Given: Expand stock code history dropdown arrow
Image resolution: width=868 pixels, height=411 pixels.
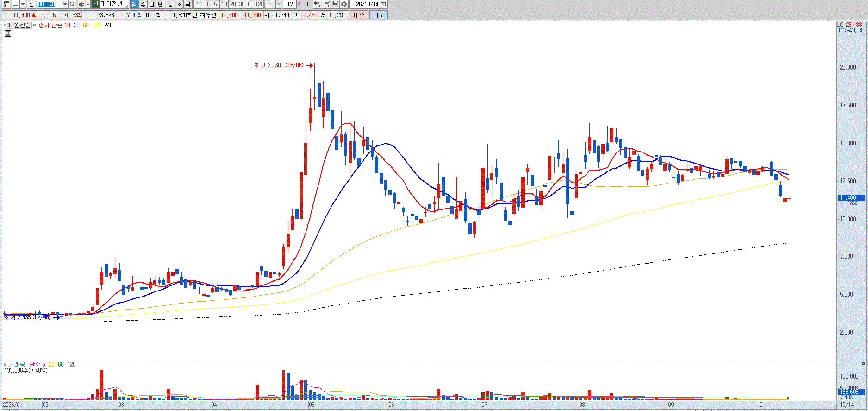Looking at the screenshot, I should point(65,4).
